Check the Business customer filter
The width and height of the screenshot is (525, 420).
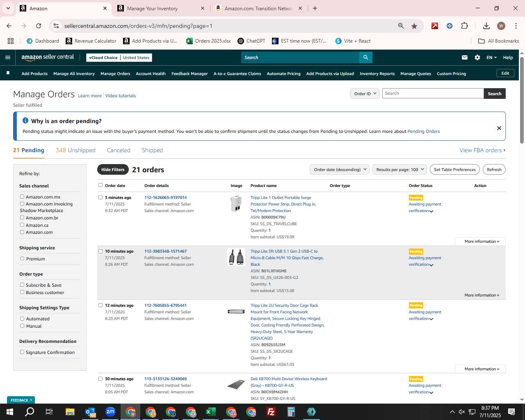[22, 292]
